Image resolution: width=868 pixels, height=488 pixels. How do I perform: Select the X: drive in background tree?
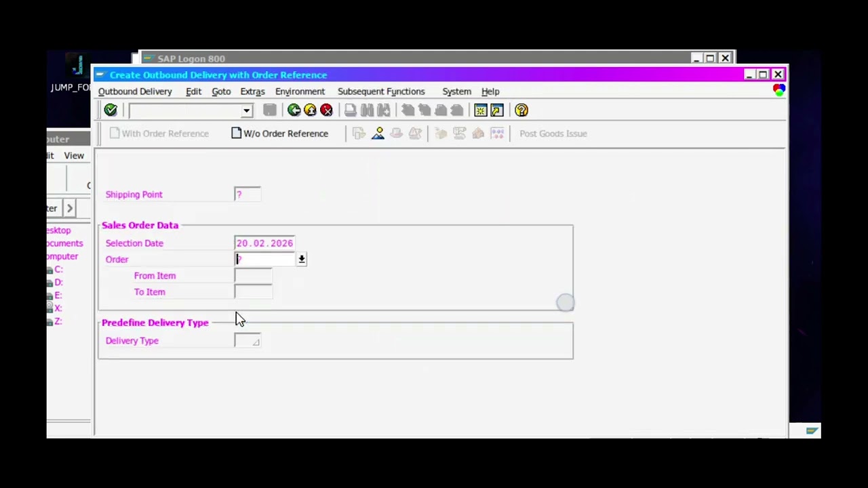(58, 308)
